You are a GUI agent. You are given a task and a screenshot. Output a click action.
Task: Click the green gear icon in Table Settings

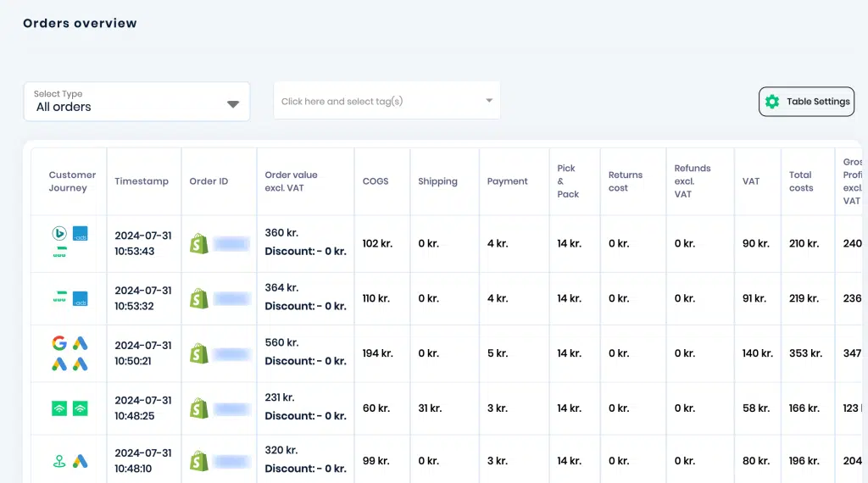coord(772,101)
